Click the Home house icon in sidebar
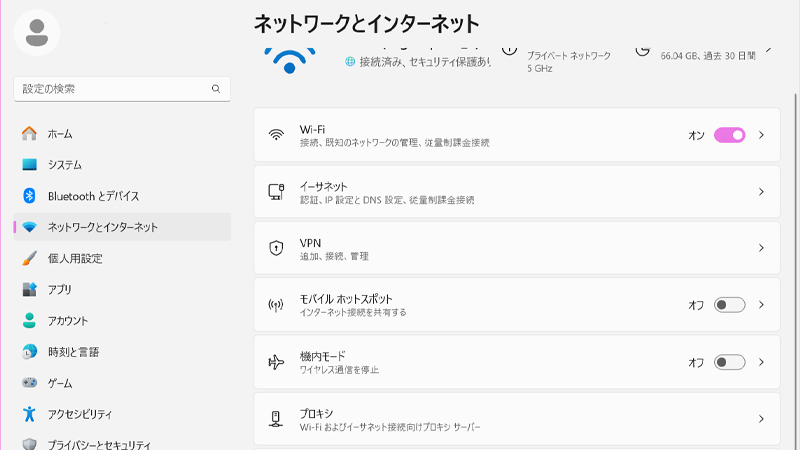The width and height of the screenshot is (800, 450). [29, 134]
